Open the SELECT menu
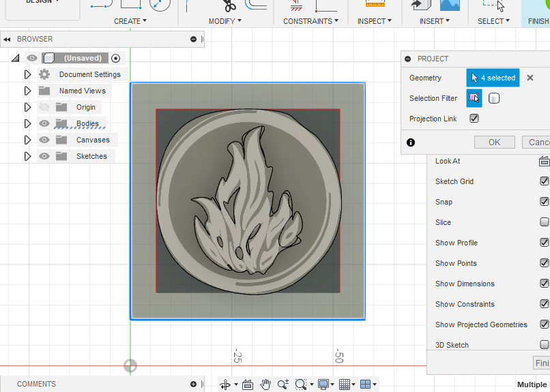The width and height of the screenshot is (550, 392). [493, 21]
